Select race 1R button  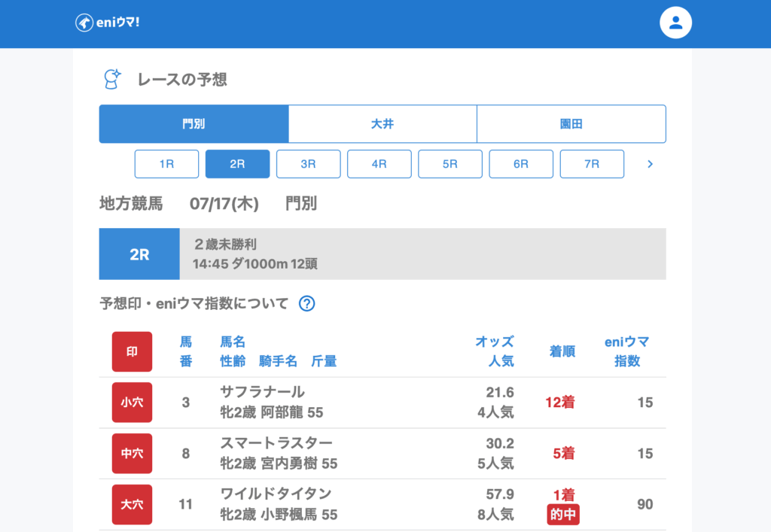coord(166,164)
